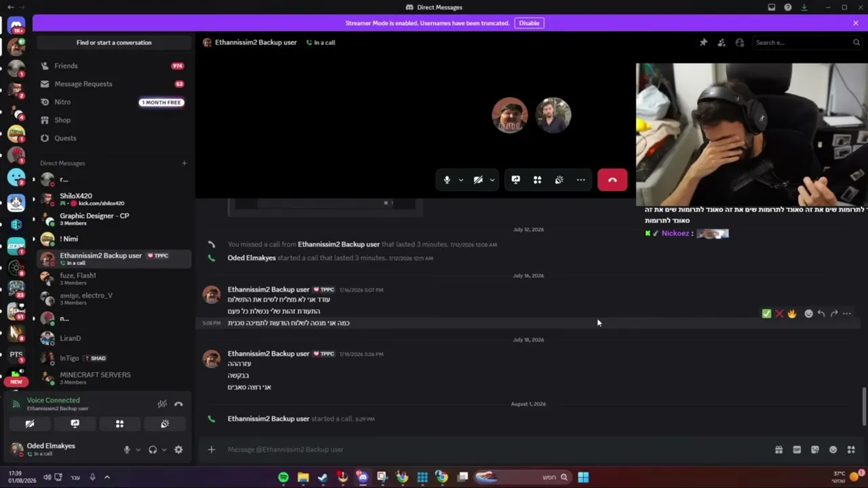Show pinned messages
The height and width of the screenshot is (488, 868).
pyautogui.click(x=703, y=43)
